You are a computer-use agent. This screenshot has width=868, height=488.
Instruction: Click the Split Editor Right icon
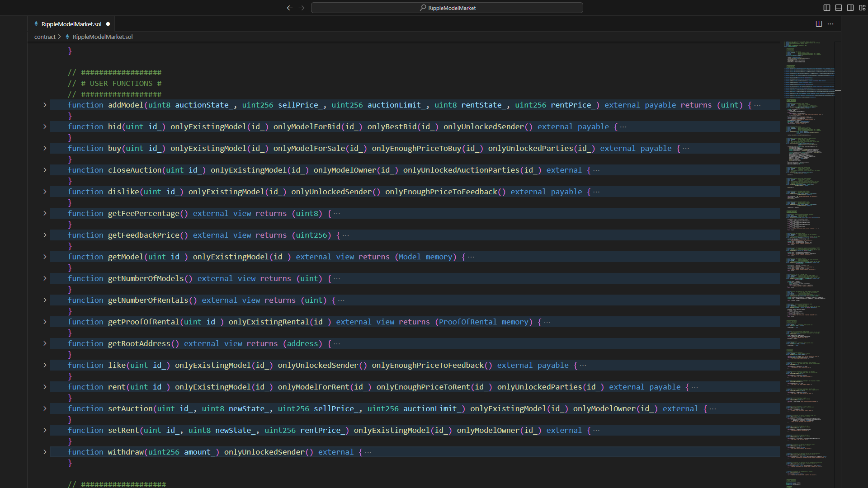[819, 24]
